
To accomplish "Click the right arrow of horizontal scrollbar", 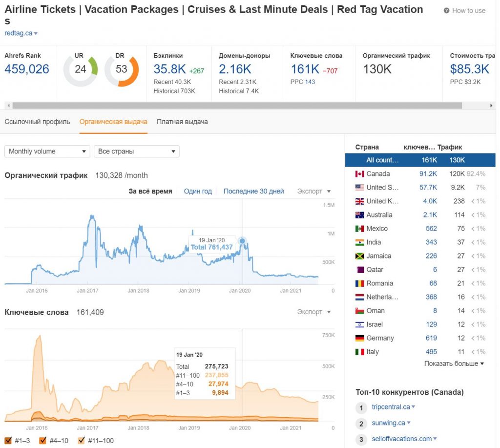I will (491, 106).
